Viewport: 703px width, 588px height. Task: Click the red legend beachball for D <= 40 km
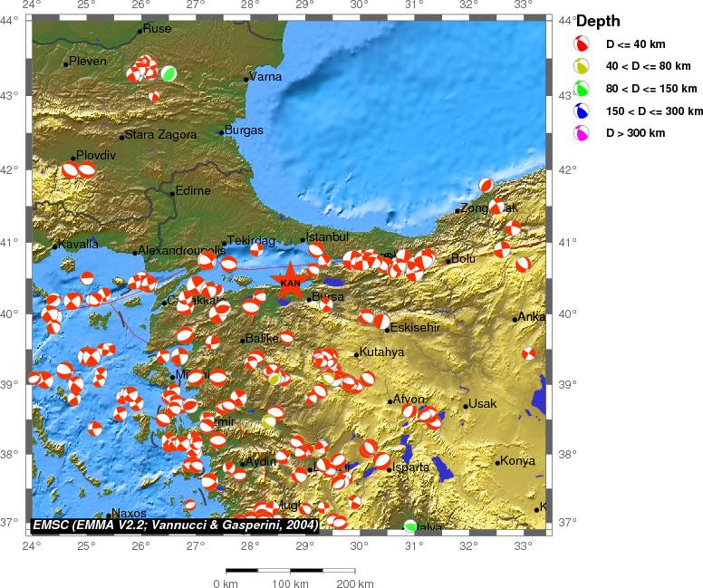pos(583,43)
